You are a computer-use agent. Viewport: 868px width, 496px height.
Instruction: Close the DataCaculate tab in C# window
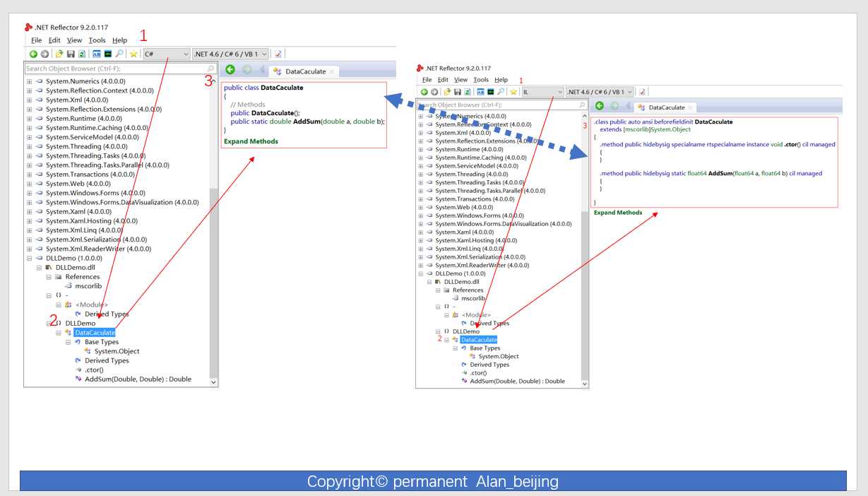pos(332,71)
